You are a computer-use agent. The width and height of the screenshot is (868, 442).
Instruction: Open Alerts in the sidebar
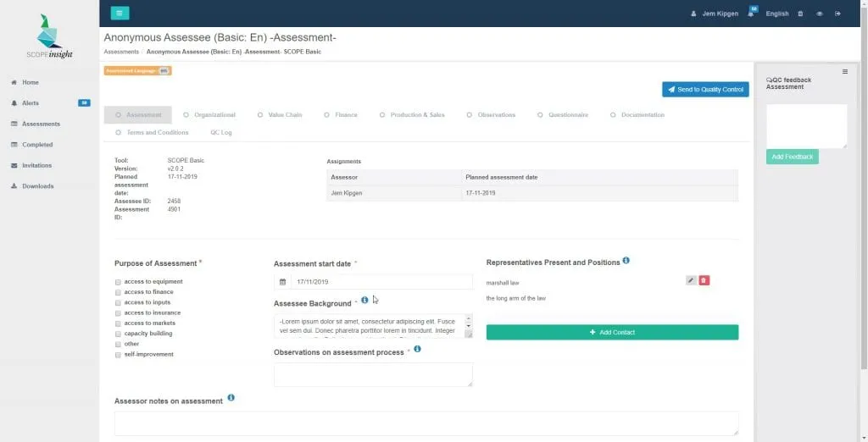[31, 103]
